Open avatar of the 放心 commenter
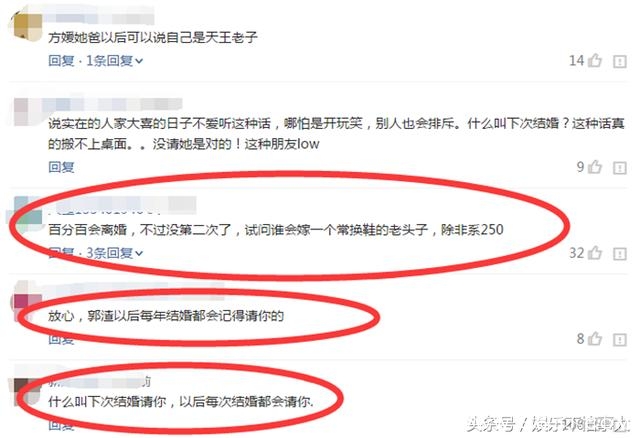The height and width of the screenshot is (438, 640). (28, 300)
